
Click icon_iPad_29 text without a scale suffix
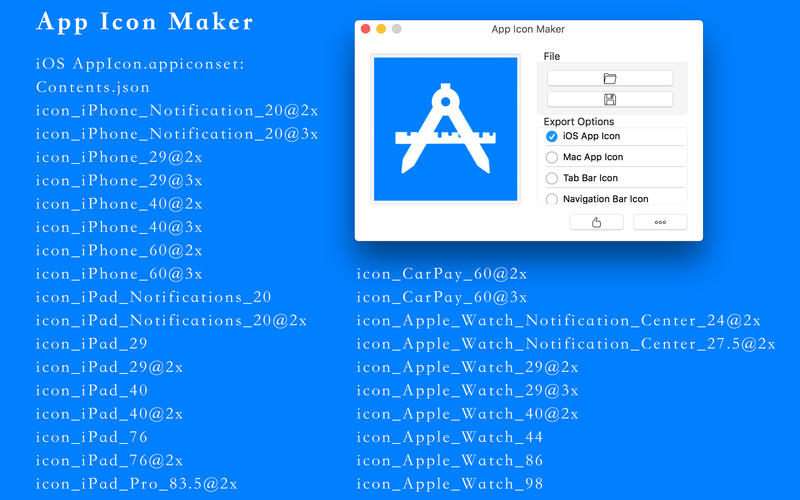(92, 344)
